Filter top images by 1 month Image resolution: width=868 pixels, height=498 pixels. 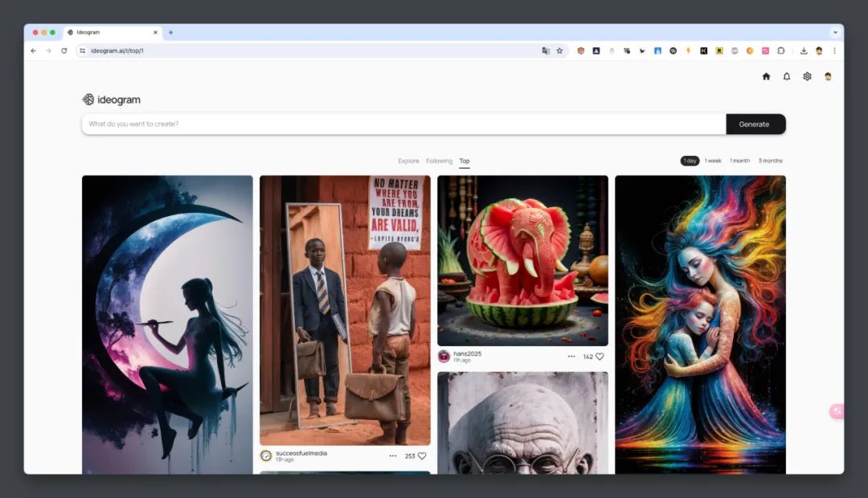[739, 161]
